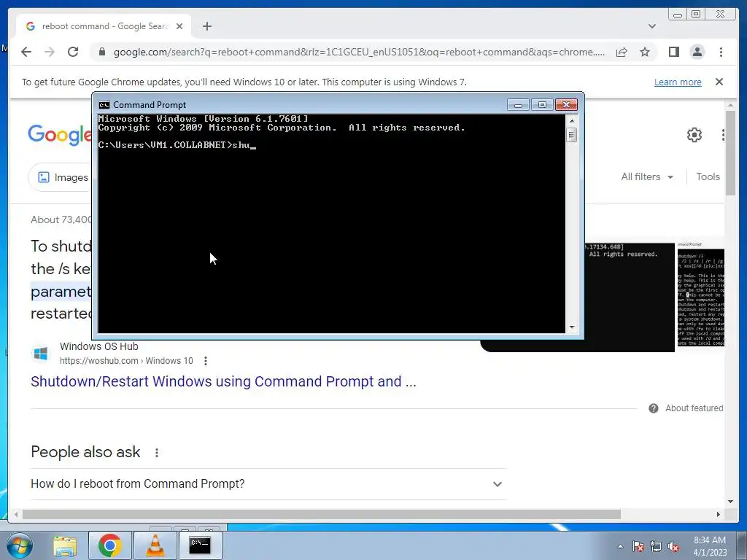Share this page icon in address bar

[x=622, y=52]
